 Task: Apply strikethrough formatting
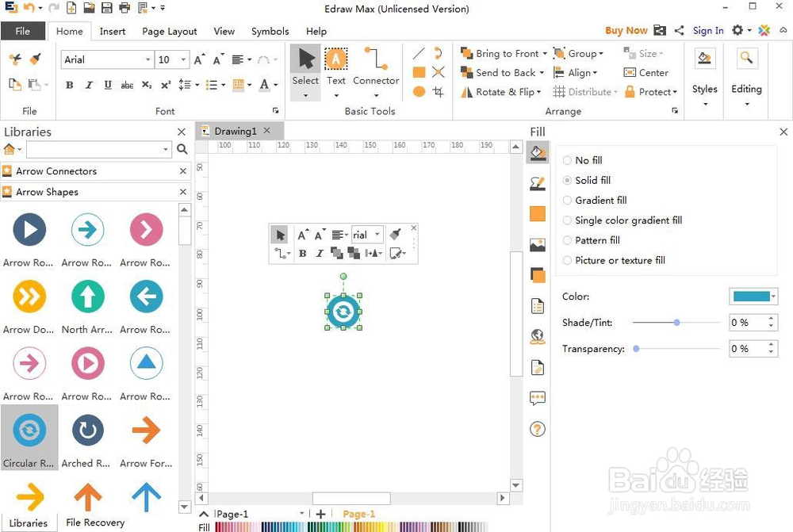click(127, 85)
